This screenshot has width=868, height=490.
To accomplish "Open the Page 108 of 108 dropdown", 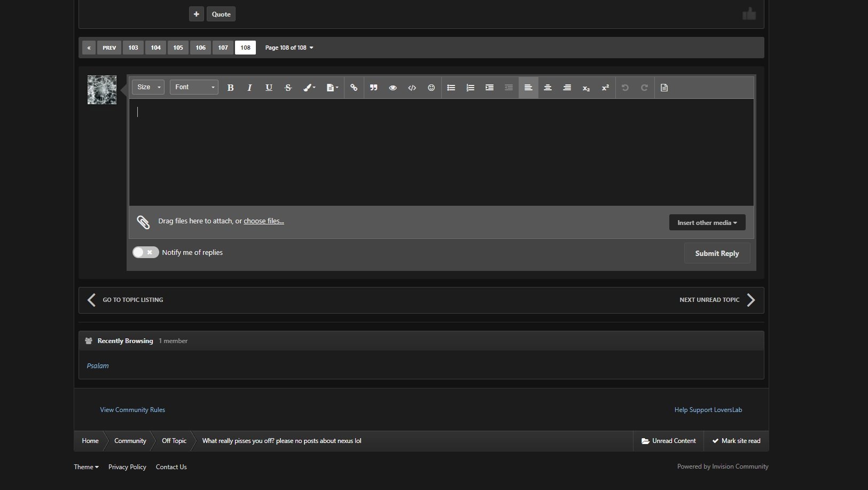I will click(x=289, y=48).
